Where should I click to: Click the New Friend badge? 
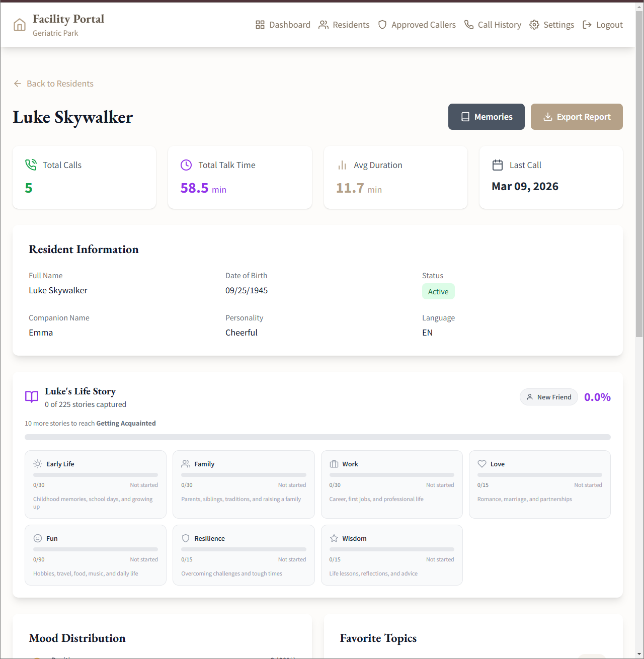(548, 397)
